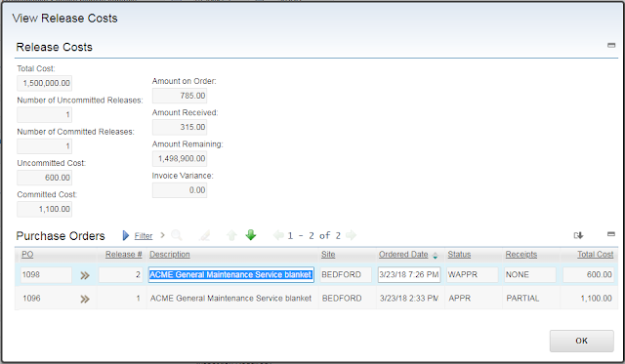This screenshot has height=364, width=625.
Task: Go to next page of purchase orders
Action: tap(351, 235)
